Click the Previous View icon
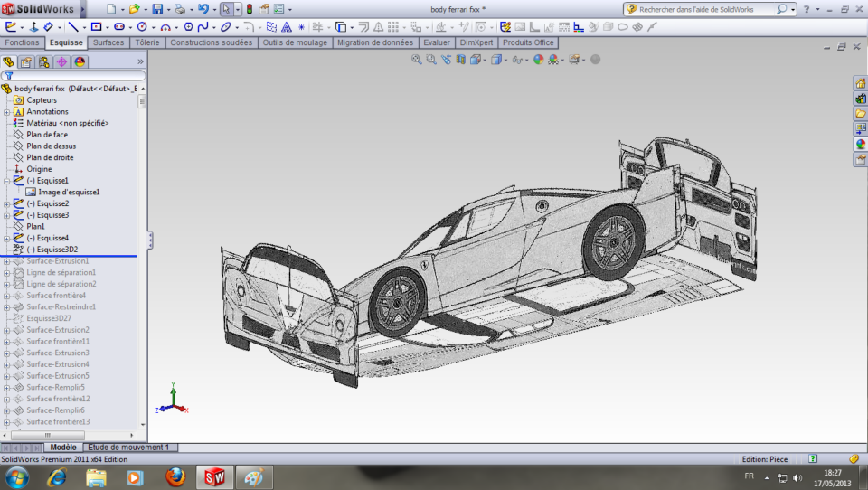Screen dimensions: 868x490 coord(446,60)
